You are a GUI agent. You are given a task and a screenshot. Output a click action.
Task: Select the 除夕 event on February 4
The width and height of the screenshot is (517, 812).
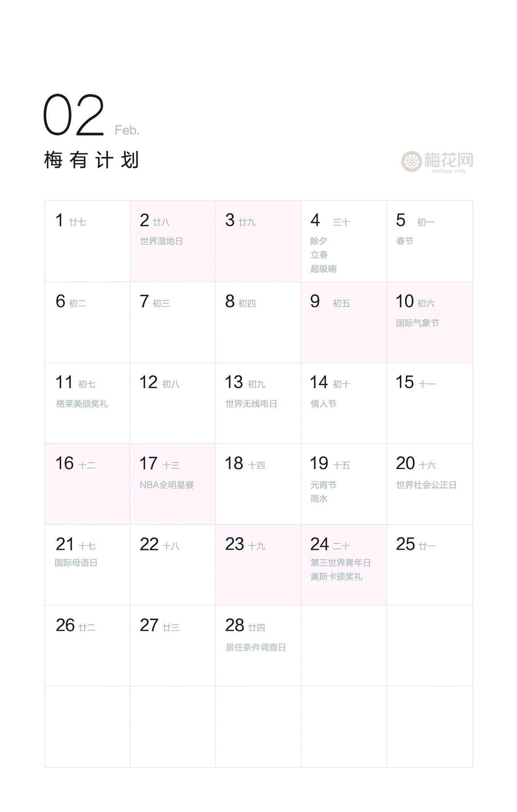click(x=319, y=241)
